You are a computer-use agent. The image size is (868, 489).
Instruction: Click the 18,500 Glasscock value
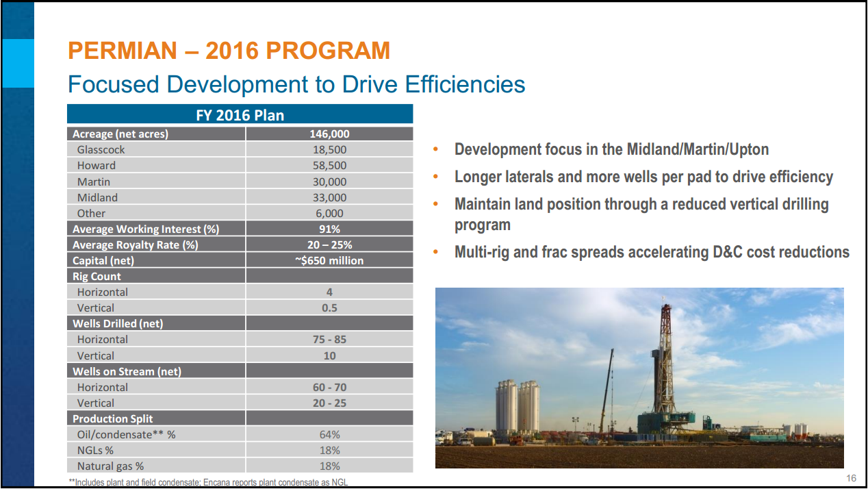point(329,149)
